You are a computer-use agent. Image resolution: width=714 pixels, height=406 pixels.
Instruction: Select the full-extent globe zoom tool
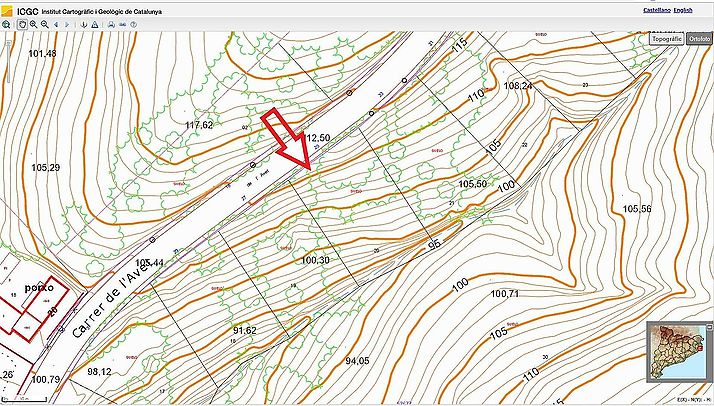coord(6,25)
